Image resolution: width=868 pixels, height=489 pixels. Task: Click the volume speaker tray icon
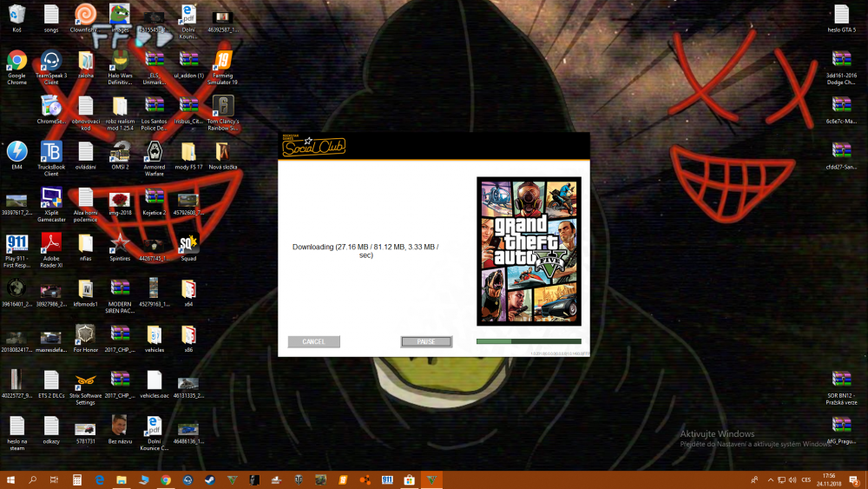(792, 479)
